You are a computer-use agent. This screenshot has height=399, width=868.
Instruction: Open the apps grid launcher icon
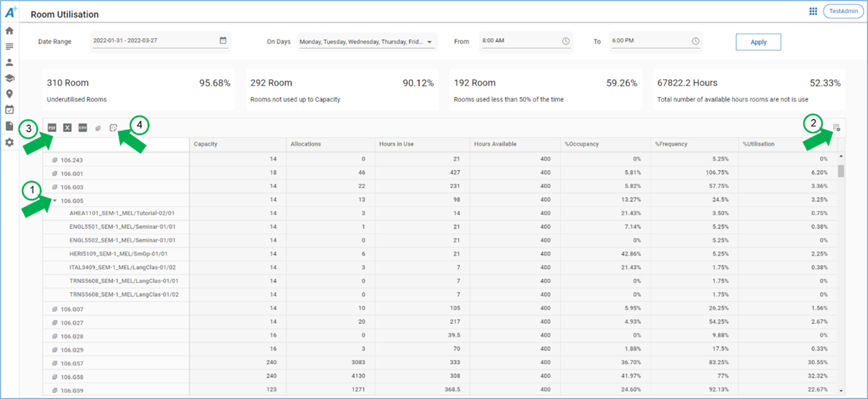(x=813, y=12)
